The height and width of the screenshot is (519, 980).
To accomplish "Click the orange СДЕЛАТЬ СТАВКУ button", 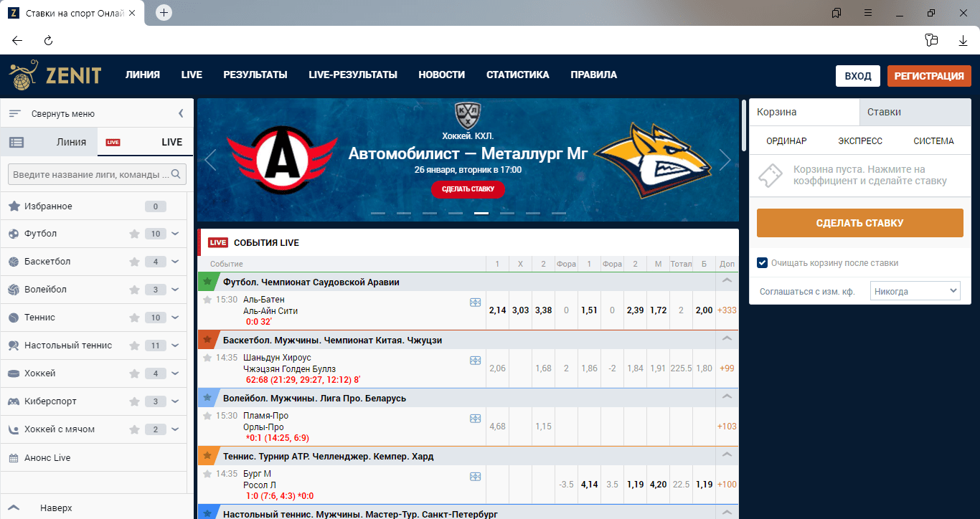I will pyautogui.click(x=860, y=223).
